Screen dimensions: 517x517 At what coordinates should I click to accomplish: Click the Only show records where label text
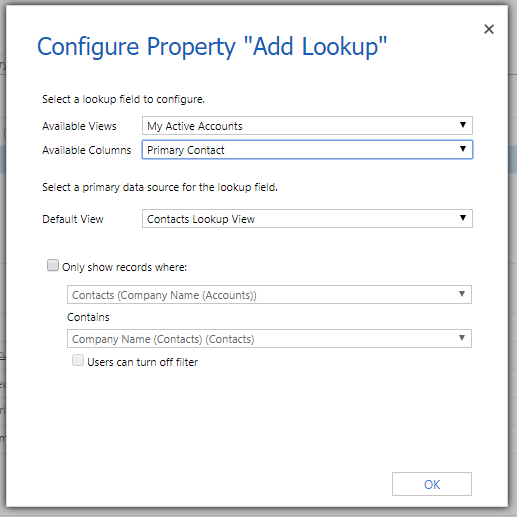coord(124,267)
